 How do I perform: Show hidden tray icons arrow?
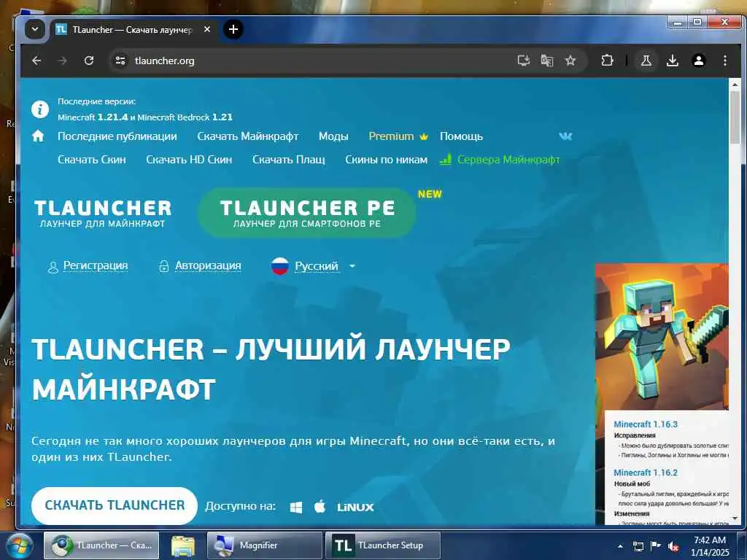coord(620,546)
